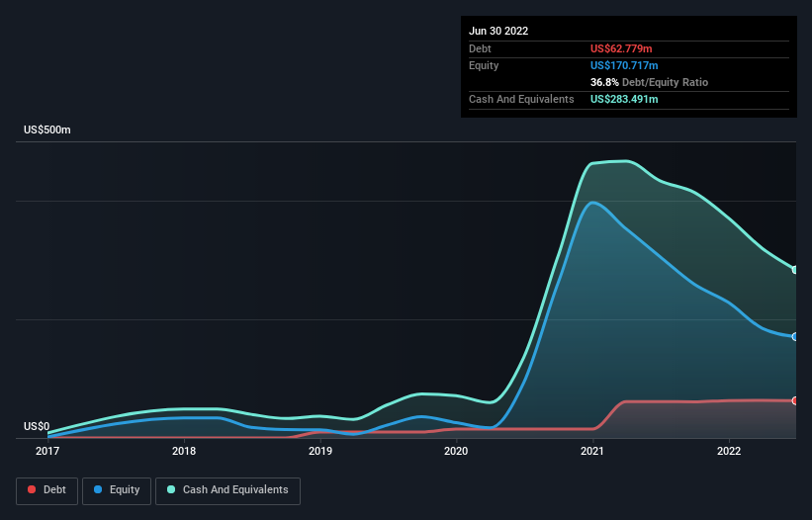The height and width of the screenshot is (520, 812).
Task: Click the blue Equity legend dot
Action: 98,489
